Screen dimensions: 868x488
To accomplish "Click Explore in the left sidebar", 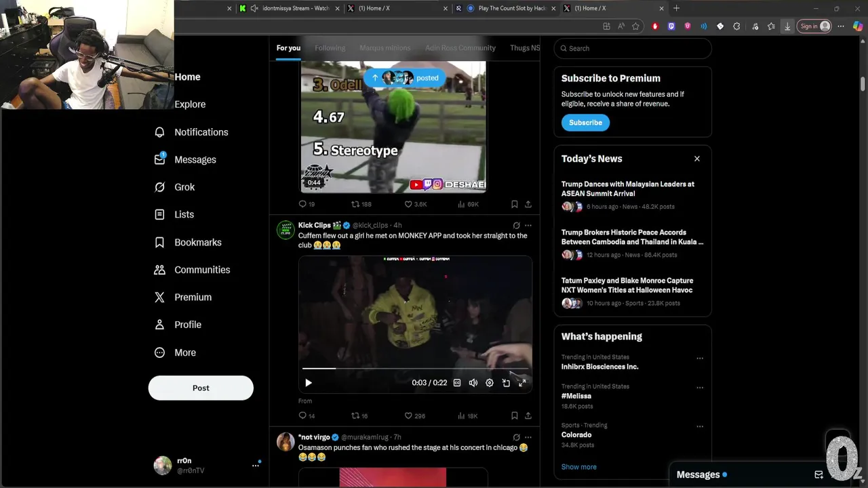I will 190,104.
